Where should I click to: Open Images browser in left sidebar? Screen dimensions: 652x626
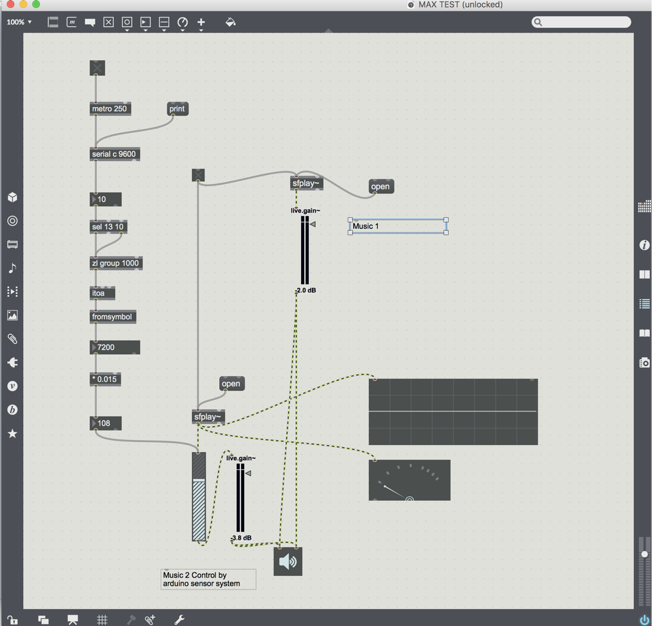pyautogui.click(x=12, y=315)
